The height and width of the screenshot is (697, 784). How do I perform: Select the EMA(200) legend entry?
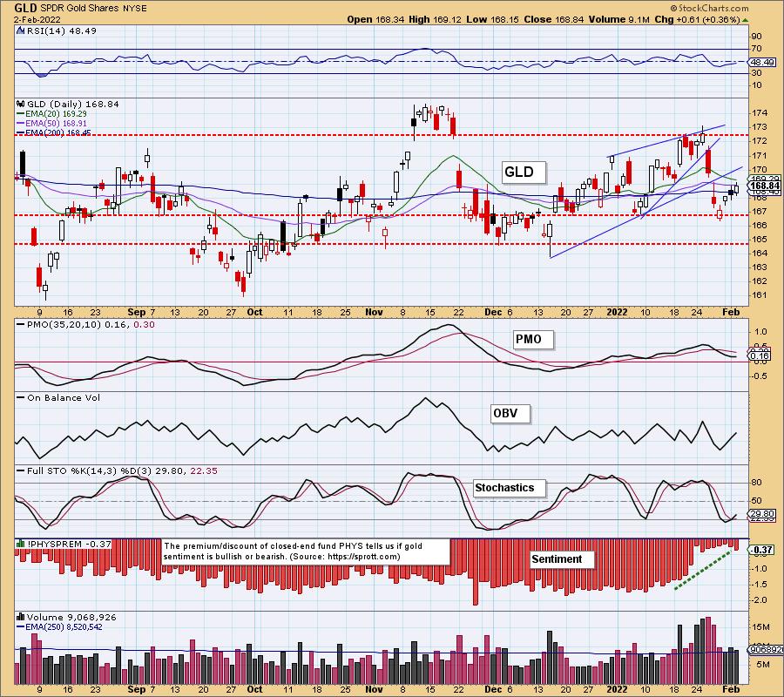tap(54, 132)
